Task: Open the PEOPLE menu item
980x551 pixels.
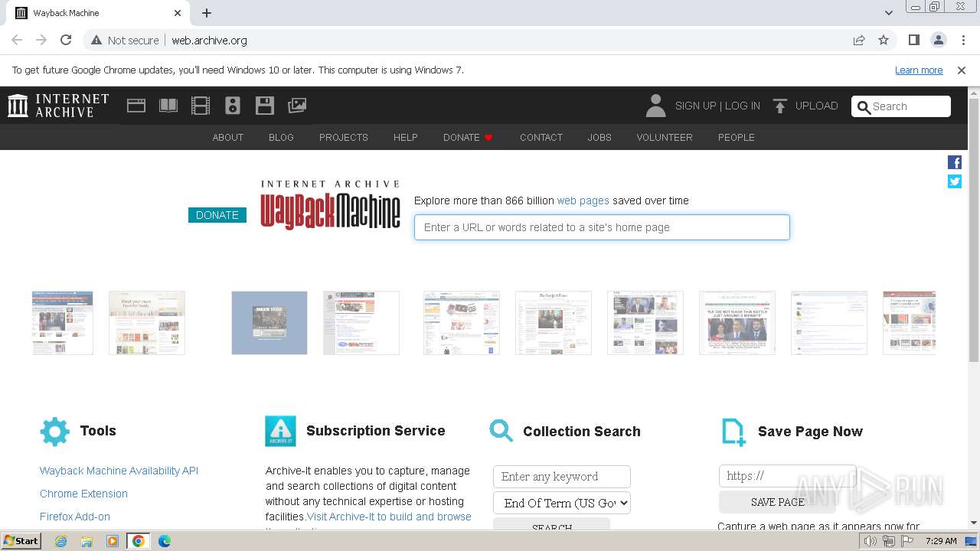Action: (x=737, y=138)
